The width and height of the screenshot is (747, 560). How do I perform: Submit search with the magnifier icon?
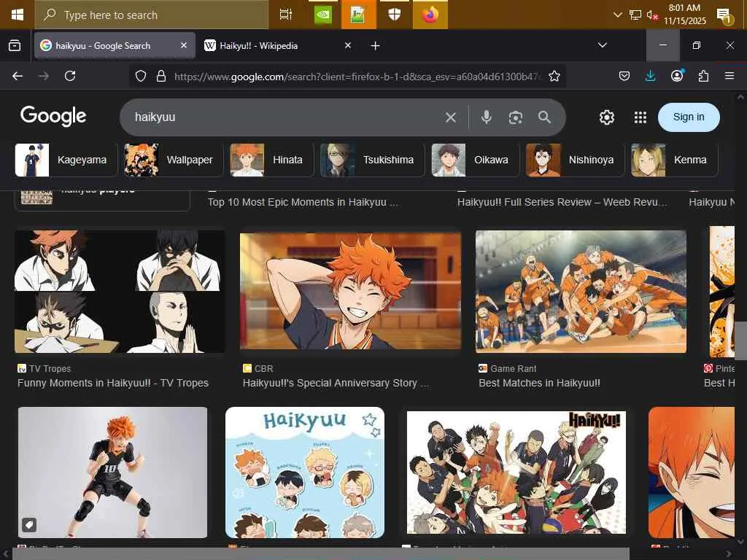tap(544, 117)
